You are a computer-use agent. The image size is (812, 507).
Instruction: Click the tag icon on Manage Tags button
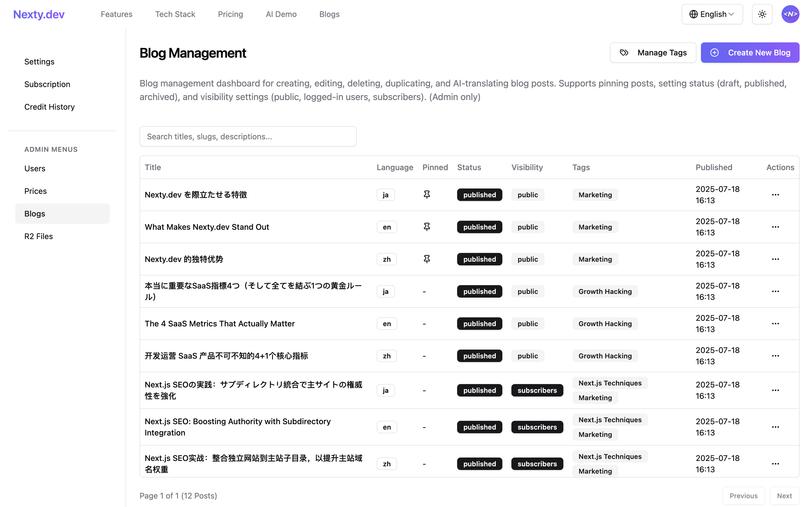click(624, 53)
